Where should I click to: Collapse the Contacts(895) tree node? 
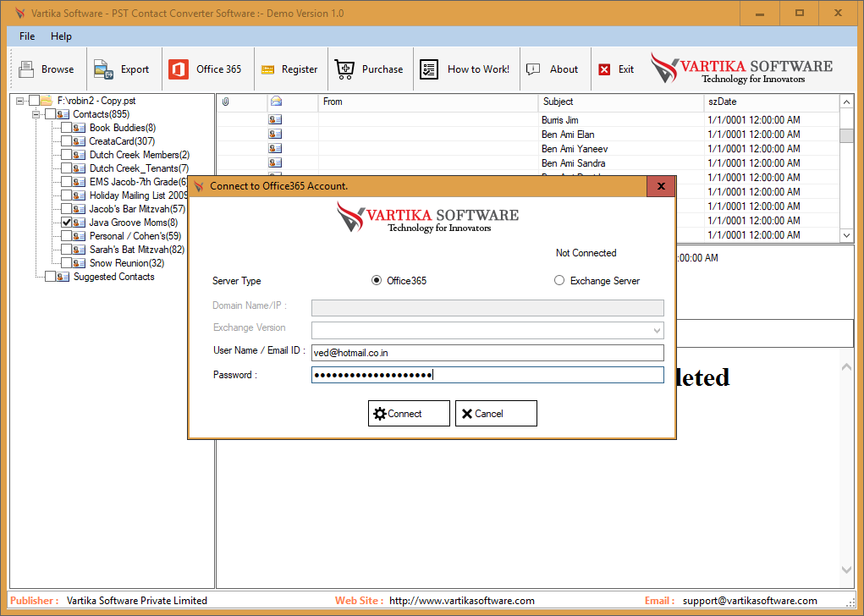point(36,114)
